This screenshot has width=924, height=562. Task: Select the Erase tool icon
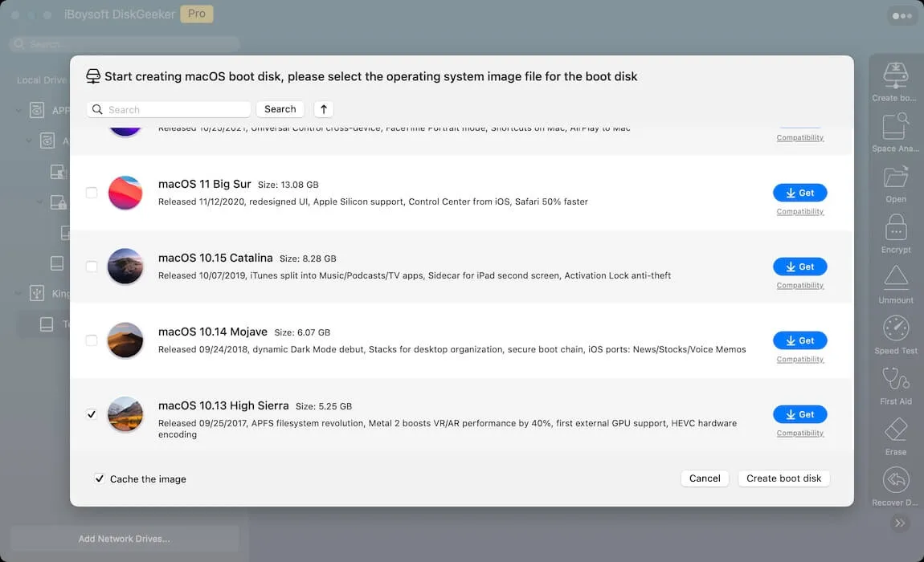tap(895, 430)
